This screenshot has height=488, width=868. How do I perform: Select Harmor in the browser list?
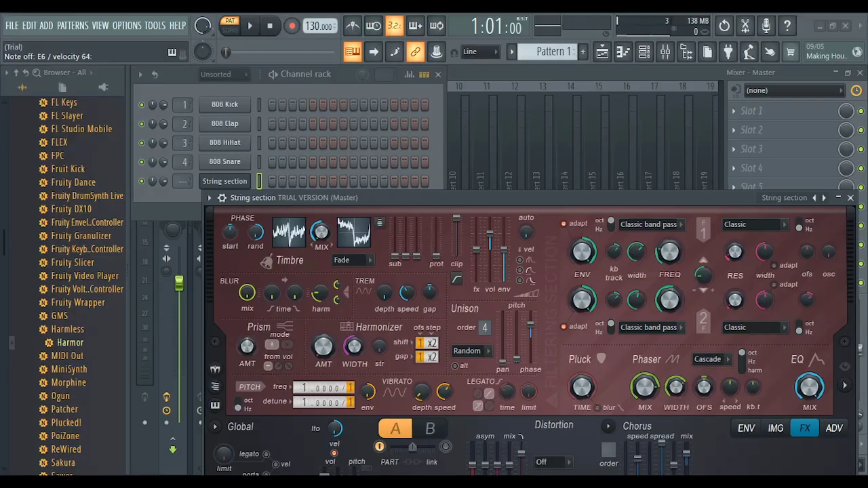point(70,342)
